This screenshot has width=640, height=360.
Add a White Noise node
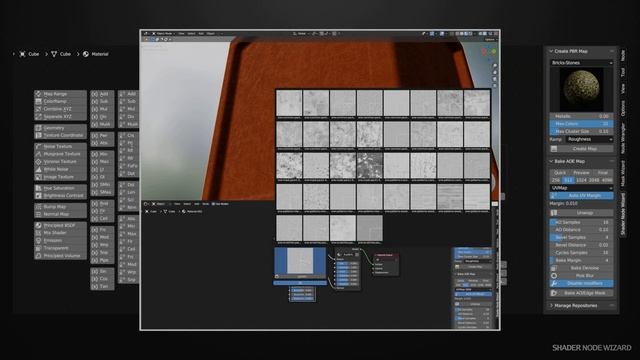(x=60, y=169)
